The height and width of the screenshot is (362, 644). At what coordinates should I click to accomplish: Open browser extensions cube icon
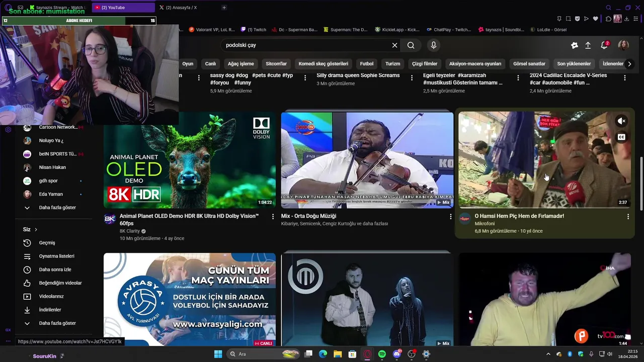pos(608,19)
